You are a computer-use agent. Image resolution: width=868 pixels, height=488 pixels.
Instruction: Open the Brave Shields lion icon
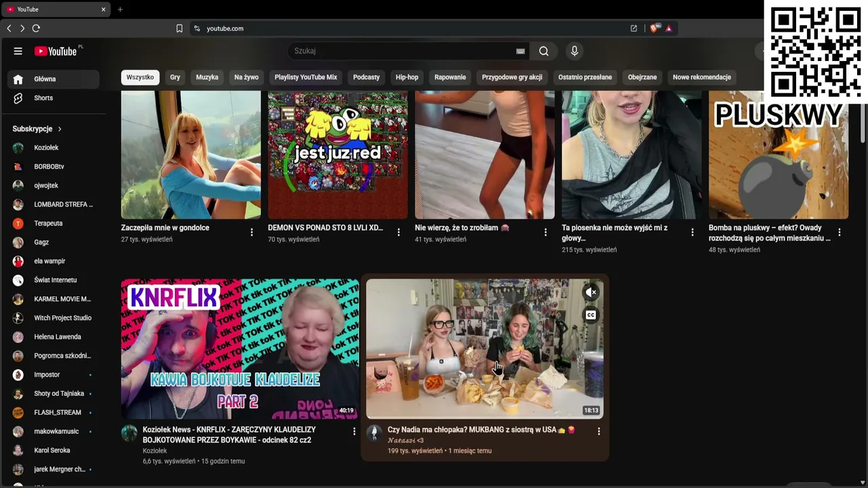coord(654,28)
